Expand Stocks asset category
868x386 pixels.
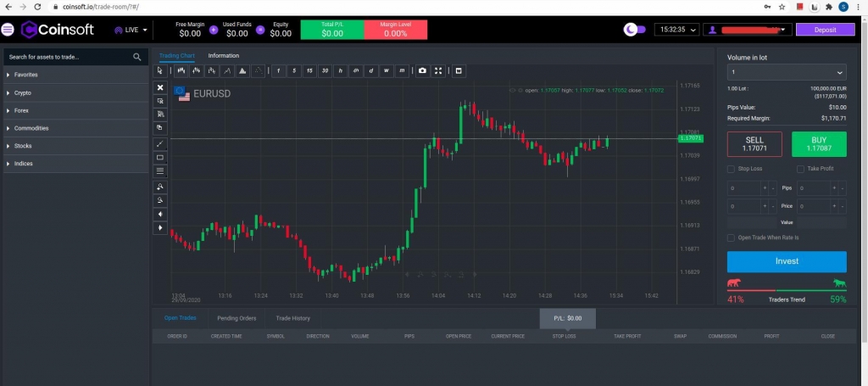[75, 146]
